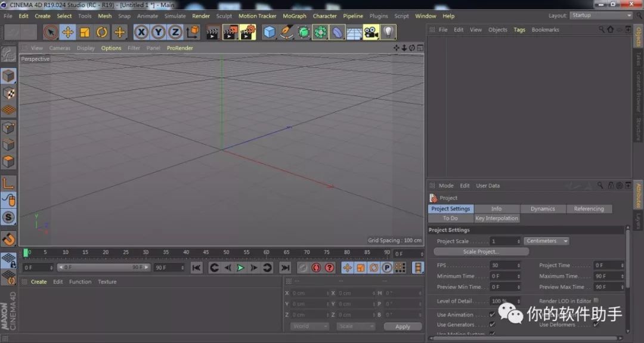
Task: Activate the Scale tool
Action: tap(85, 32)
